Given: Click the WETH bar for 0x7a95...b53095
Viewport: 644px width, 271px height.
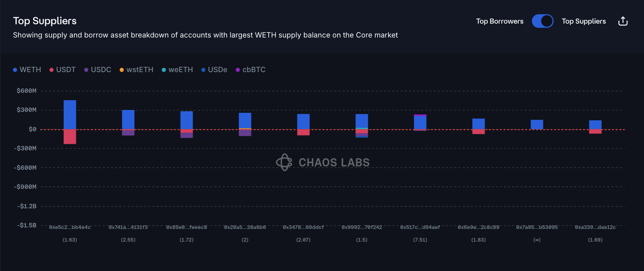Looking at the screenshot, I should click(x=537, y=125).
